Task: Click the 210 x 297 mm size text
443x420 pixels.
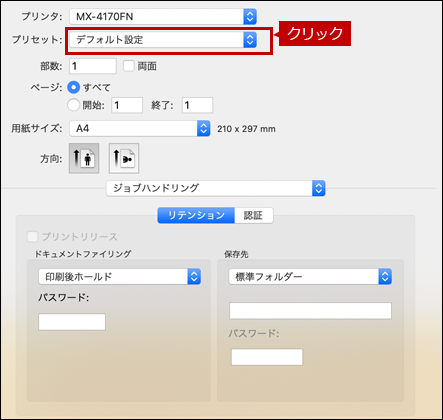Action: click(x=246, y=129)
